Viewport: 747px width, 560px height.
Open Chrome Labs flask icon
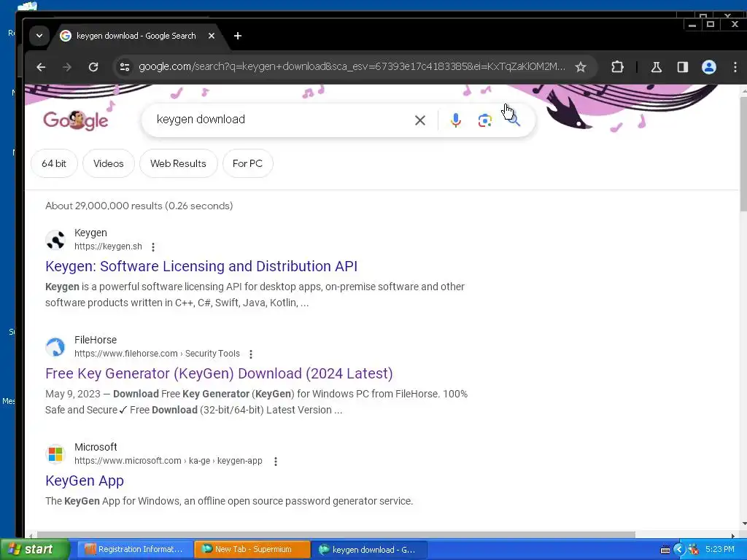point(657,67)
